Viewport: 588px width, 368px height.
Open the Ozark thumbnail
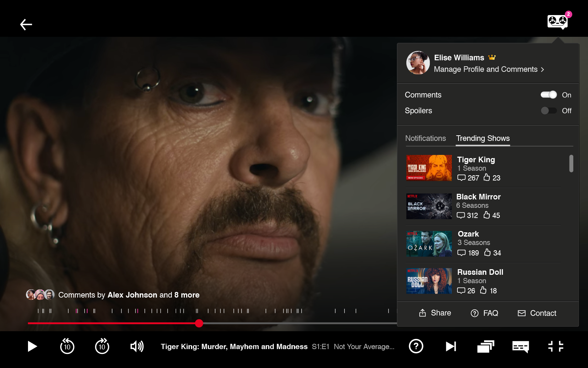pyautogui.click(x=429, y=244)
